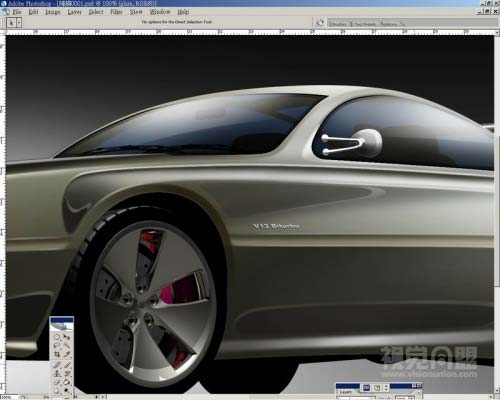
Task: Select the Healing Brush tool
Action: tap(57, 365)
